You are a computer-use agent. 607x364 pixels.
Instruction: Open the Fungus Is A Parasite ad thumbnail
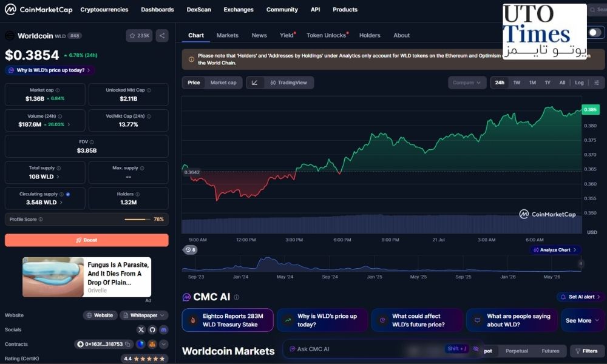[53, 277]
